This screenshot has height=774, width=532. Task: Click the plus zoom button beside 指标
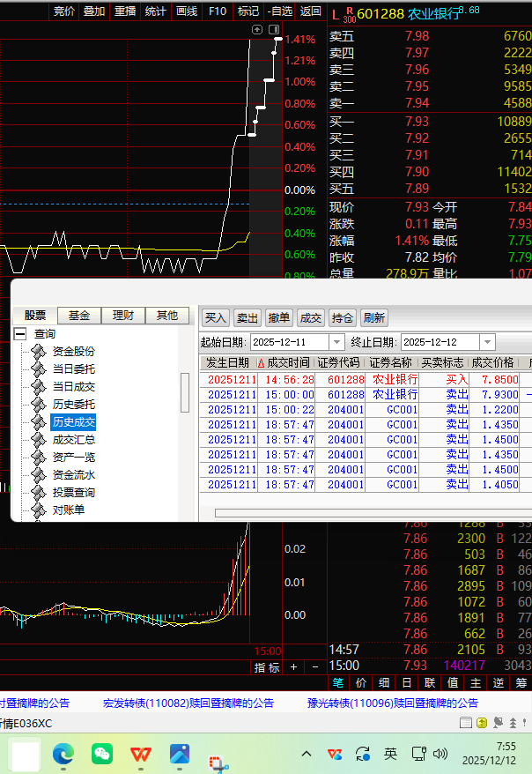point(294,667)
